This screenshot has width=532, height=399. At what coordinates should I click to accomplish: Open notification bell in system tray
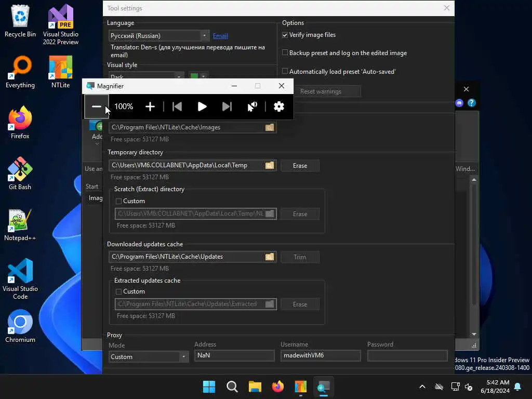point(518,387)
